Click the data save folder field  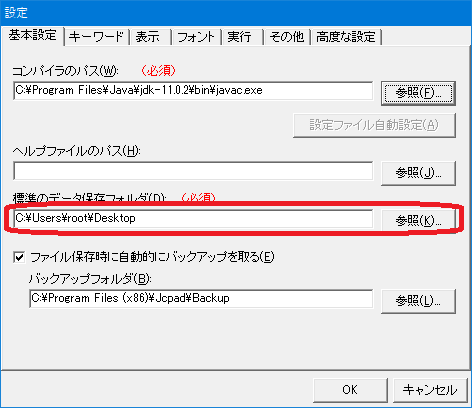coord(193,219)
